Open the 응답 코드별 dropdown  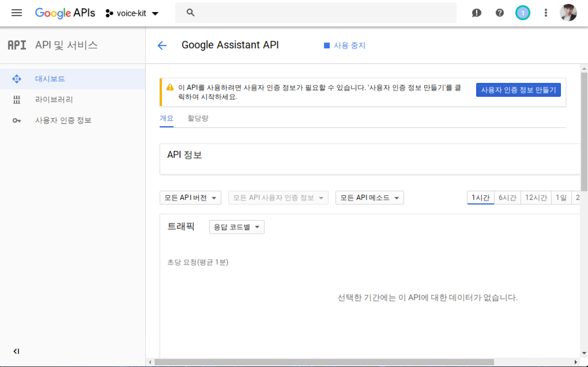click(x=237, y=227)
